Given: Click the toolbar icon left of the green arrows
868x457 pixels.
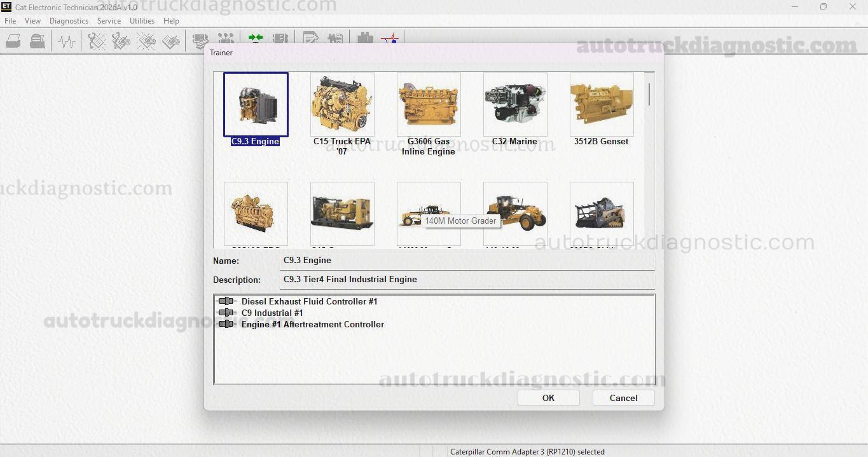Looking at the screenshot, I should click(225, 39).
